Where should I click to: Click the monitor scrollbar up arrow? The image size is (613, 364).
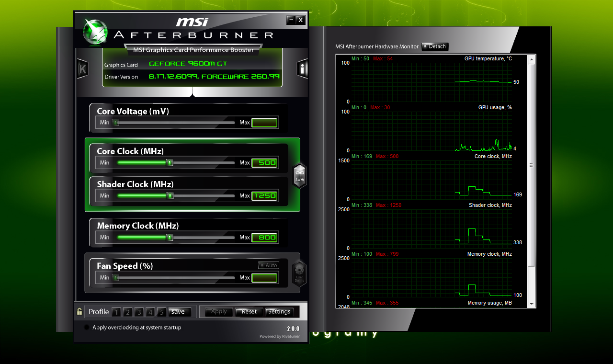531,59
